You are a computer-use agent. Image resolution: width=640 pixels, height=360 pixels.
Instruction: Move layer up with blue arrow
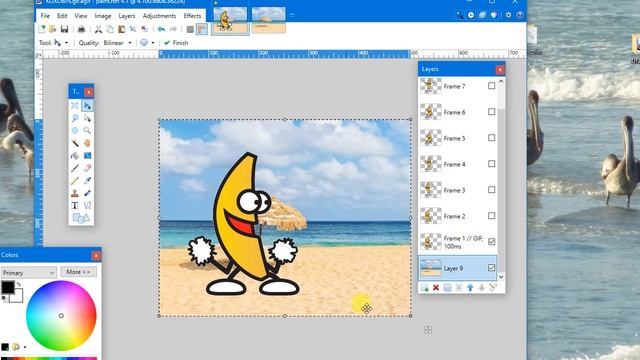point(470,288)
